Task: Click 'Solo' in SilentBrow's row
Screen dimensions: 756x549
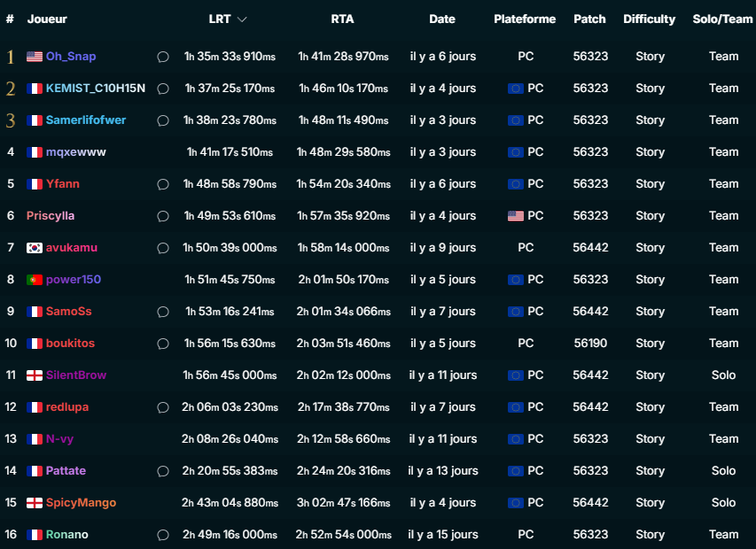Action: (724, 375)
